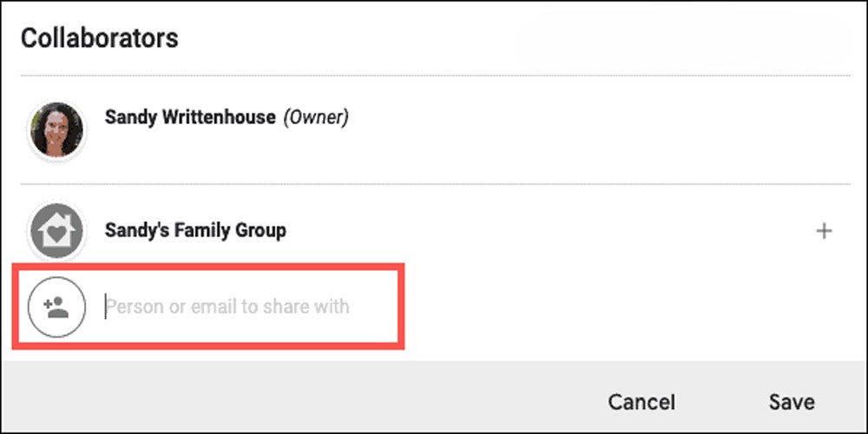
Task: Click the blinking text cursor in share field
Action: 106,306
